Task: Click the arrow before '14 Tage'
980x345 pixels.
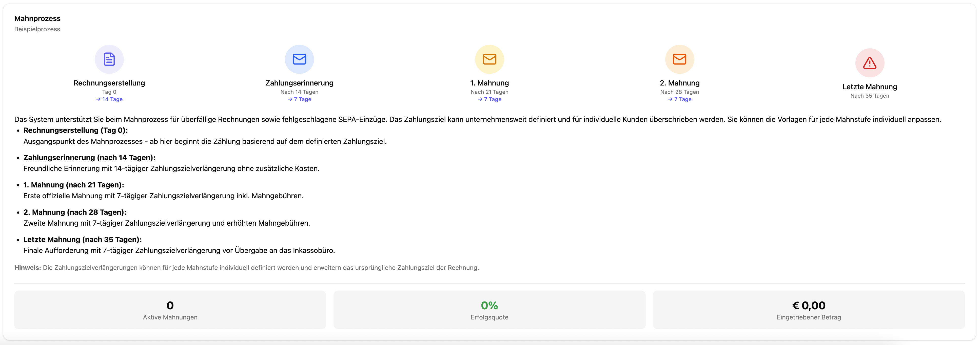Action: 98,100
